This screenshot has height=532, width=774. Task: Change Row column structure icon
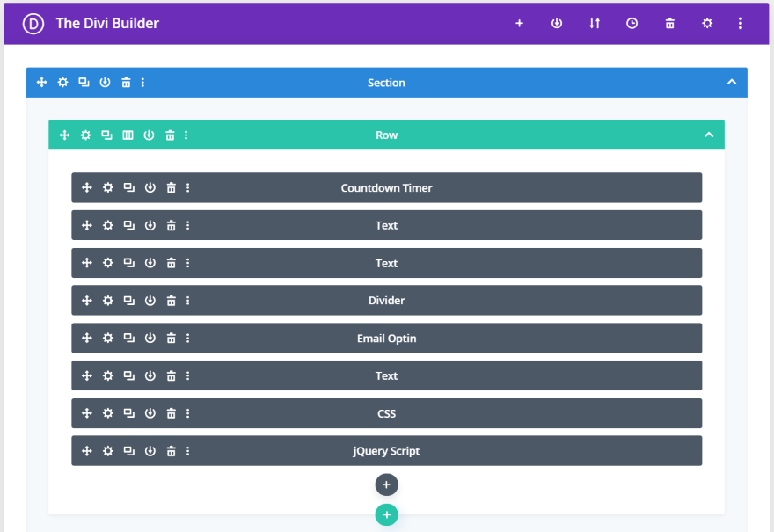point(128,135)
